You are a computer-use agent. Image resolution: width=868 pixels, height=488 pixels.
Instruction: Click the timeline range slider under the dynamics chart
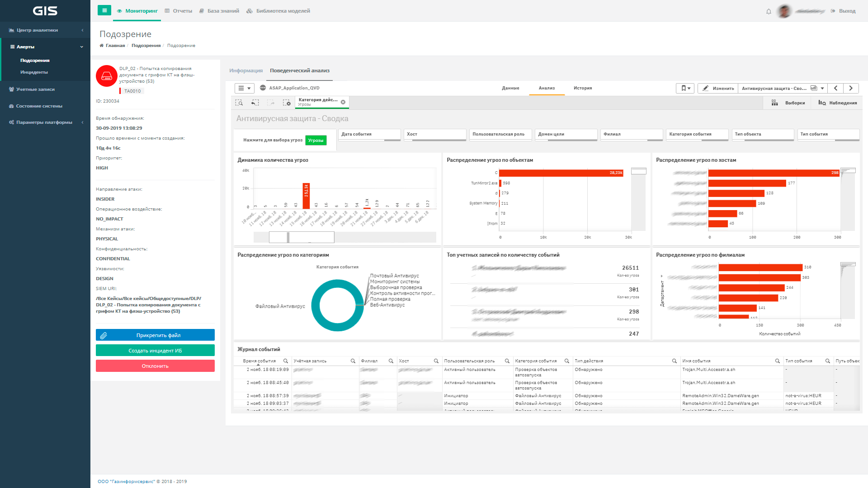click(302, 237)
